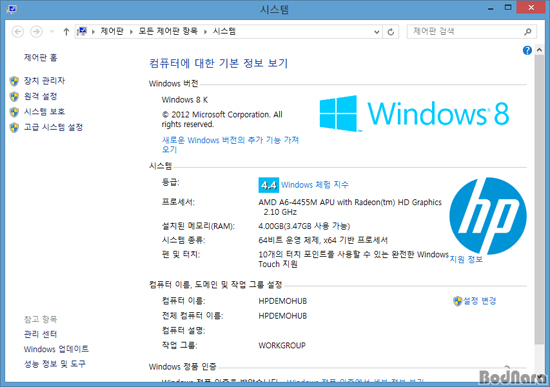Open Windows 업데이트 link

[56, 349]
